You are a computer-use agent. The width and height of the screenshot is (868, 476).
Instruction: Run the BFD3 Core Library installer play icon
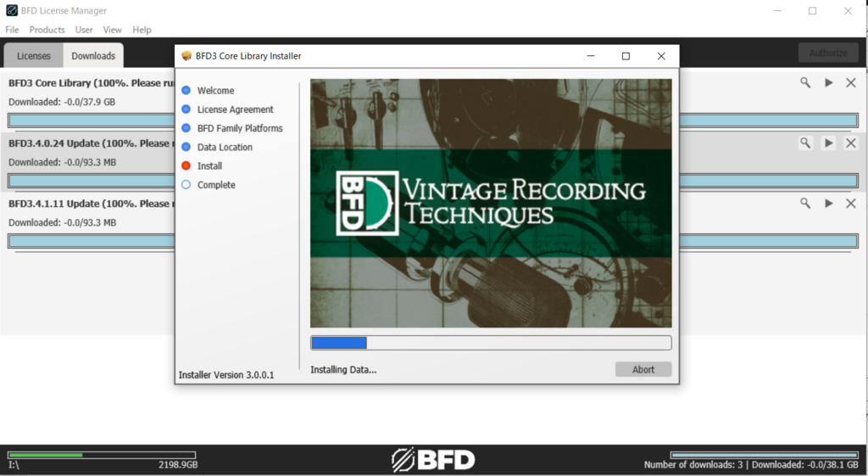[829, 82]
